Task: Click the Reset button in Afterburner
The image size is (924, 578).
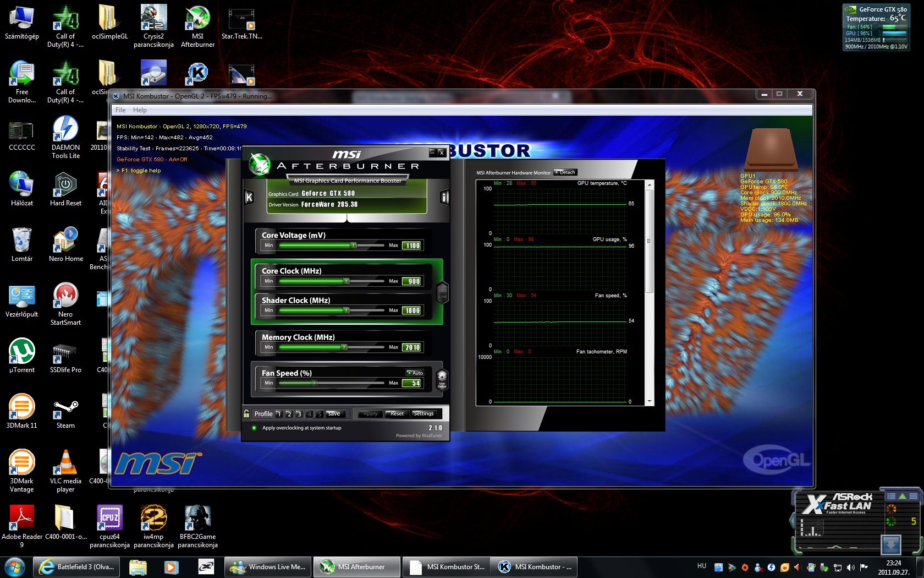Action: coord(397,413)
